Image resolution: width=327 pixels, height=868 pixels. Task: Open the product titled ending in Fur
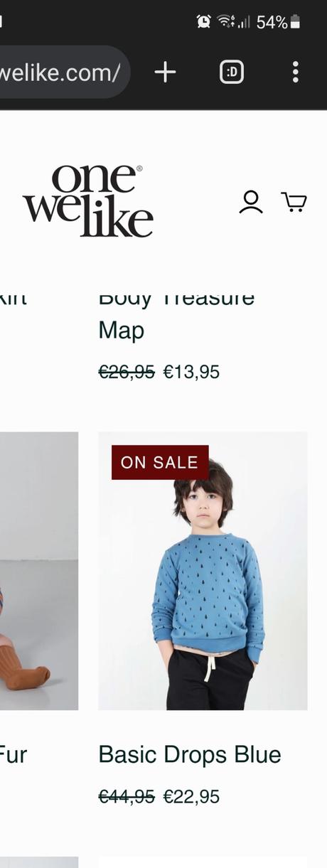(x=14, y=754)
